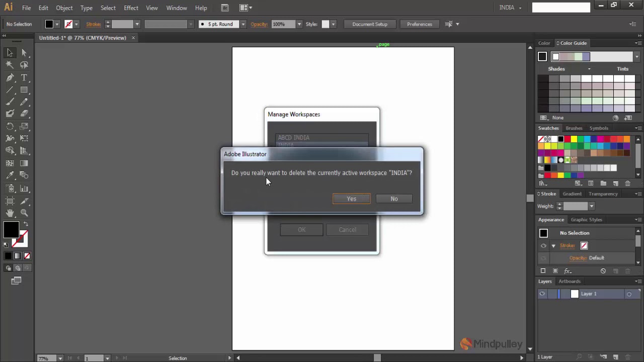Click the yellow swatch in Swatches panel
The width and height of the screenshot is (644, 362).
574,139
